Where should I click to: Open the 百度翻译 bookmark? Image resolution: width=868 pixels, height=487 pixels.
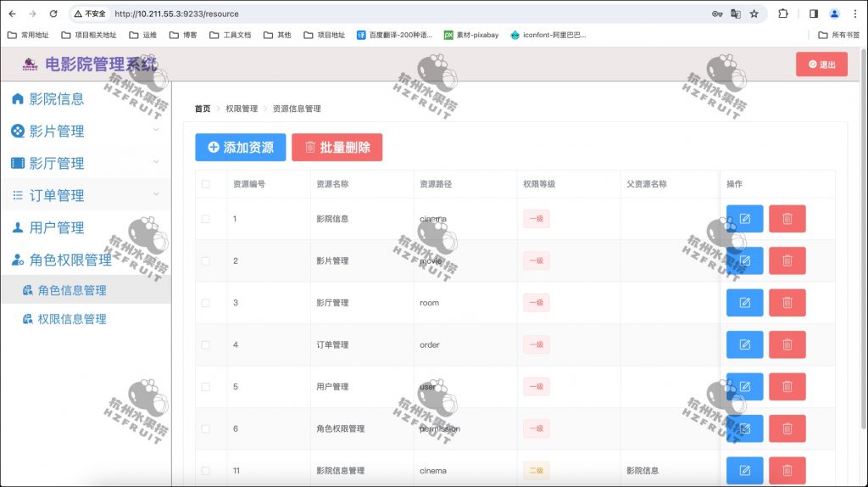click(x=394, y=35)
